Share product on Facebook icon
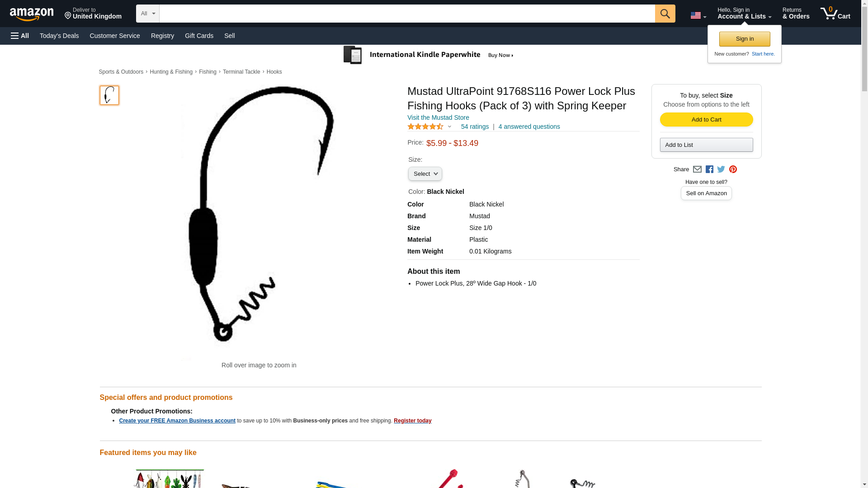Screen dimensions: 868x488 (x=709, y=169)
